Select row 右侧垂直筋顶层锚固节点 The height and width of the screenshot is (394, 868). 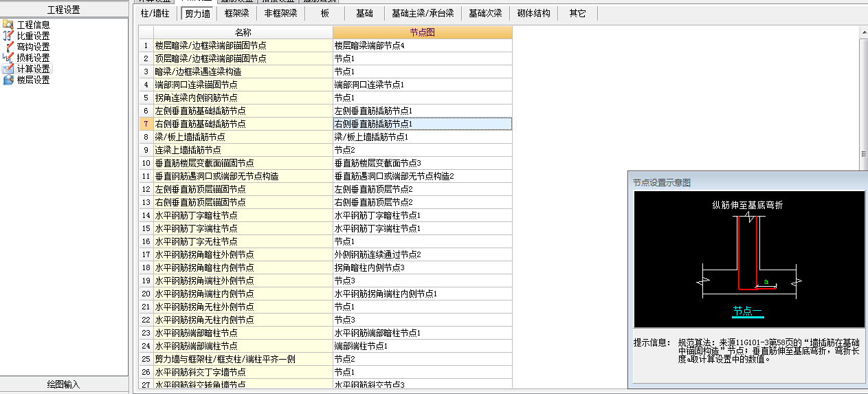(x=243, y=202)
